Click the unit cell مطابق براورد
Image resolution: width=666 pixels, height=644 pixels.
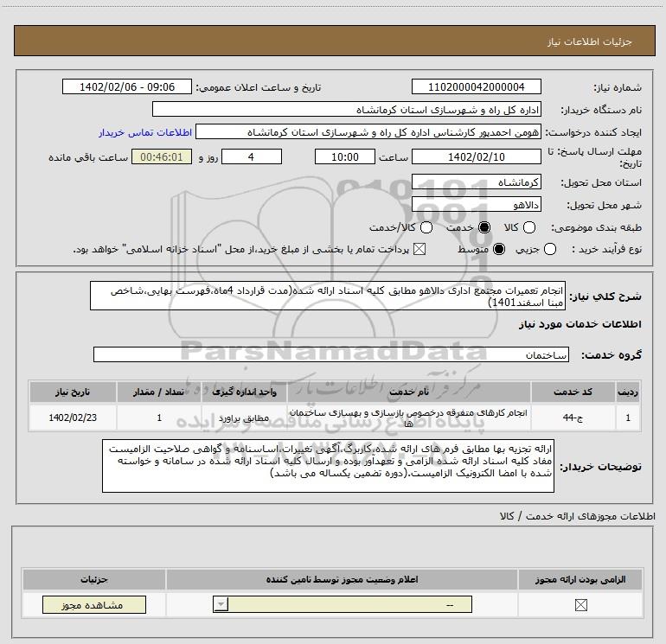(x=244, y=418)
